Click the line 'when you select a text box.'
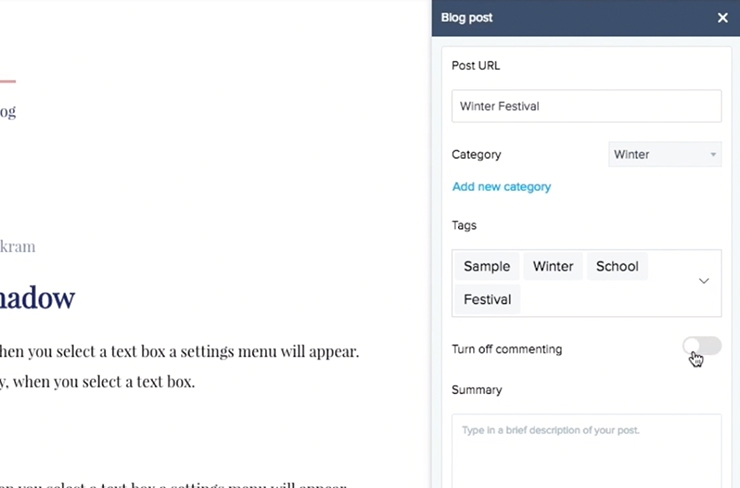This screenshot has height=488, width=740. click(97, 382)
